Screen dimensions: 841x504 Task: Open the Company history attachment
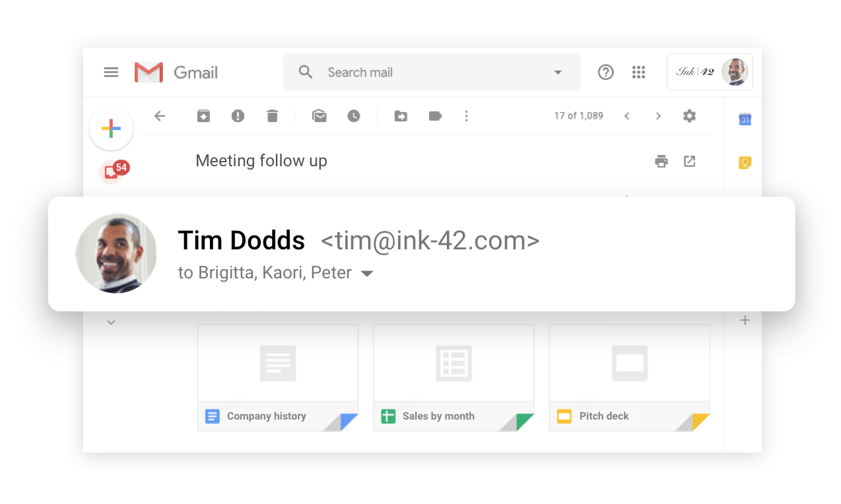pos(278,377)
